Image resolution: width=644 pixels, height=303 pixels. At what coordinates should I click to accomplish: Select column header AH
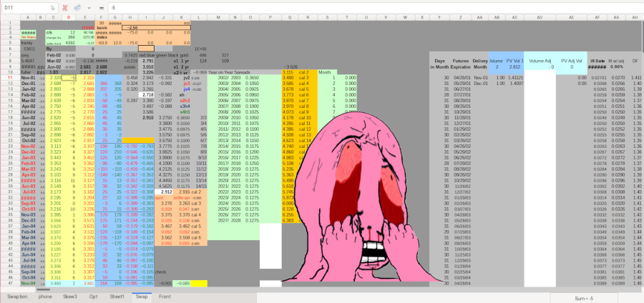635,18
